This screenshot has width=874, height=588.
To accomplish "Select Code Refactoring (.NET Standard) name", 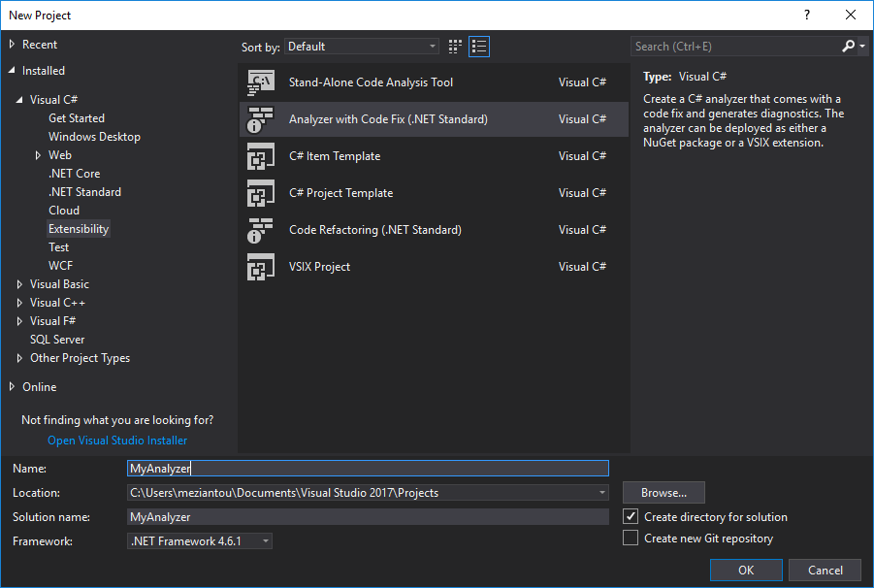I will [x=375, y=230].
